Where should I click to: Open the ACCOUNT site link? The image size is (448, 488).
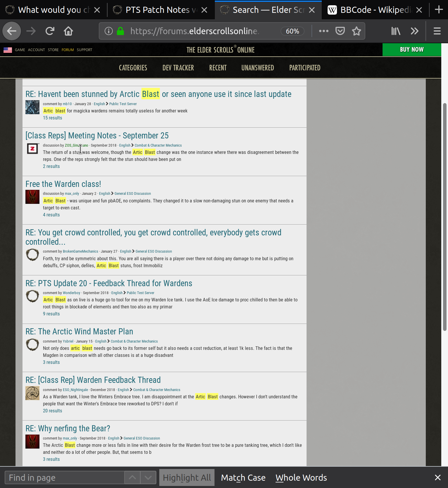37,50
